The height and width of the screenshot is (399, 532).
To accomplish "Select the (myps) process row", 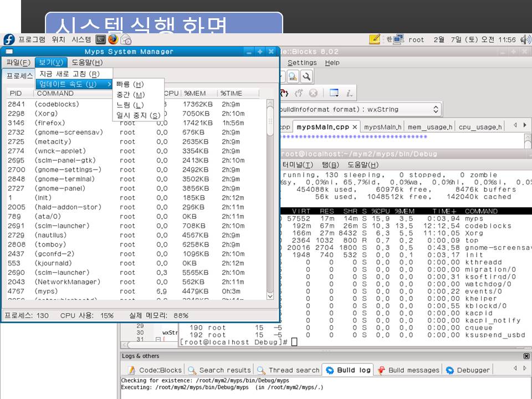I will [136, 291].
